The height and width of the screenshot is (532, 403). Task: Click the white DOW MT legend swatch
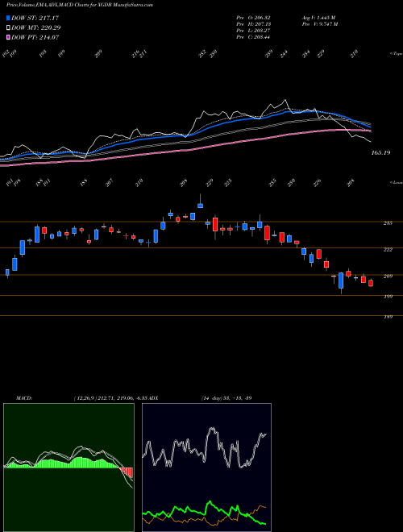tap(8, 27)
